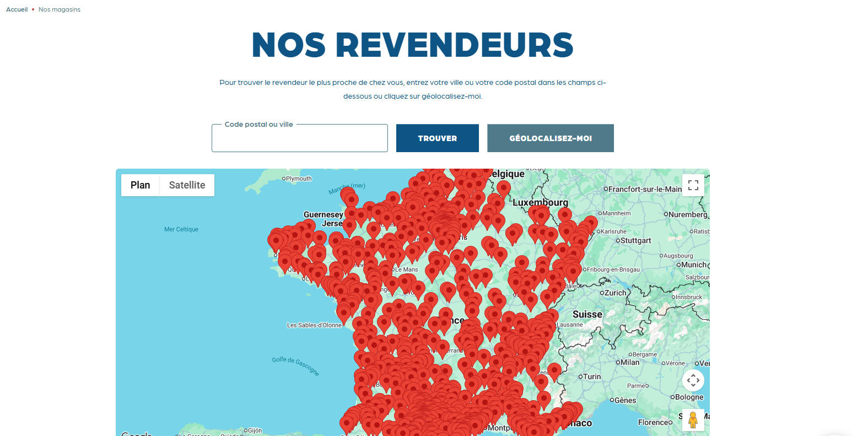This screenshot has height=436, width=868.
Task: Toggle fullscreen map view icon
Action: tap(693, 185)
